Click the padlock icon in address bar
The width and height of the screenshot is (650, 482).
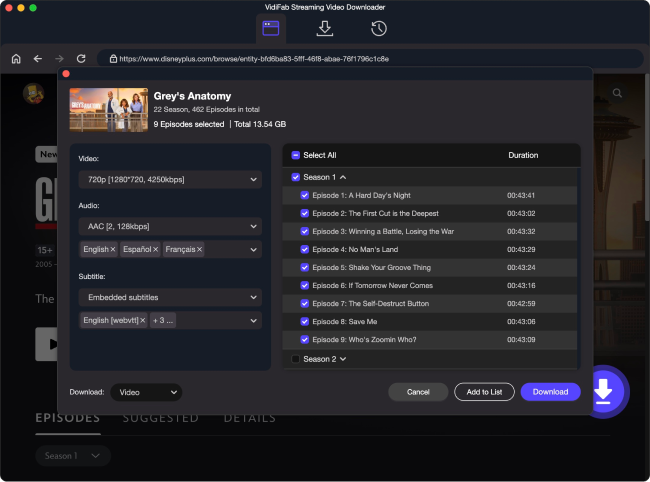113,59
